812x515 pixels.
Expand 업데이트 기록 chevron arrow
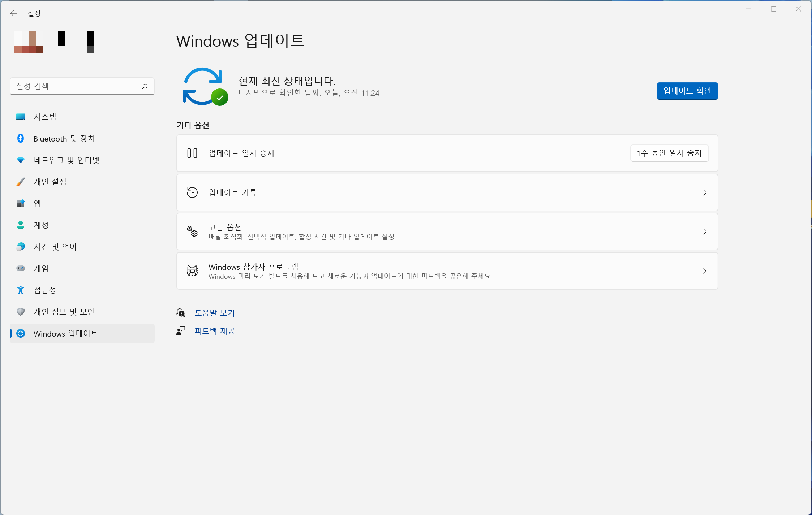click(705, 192)
